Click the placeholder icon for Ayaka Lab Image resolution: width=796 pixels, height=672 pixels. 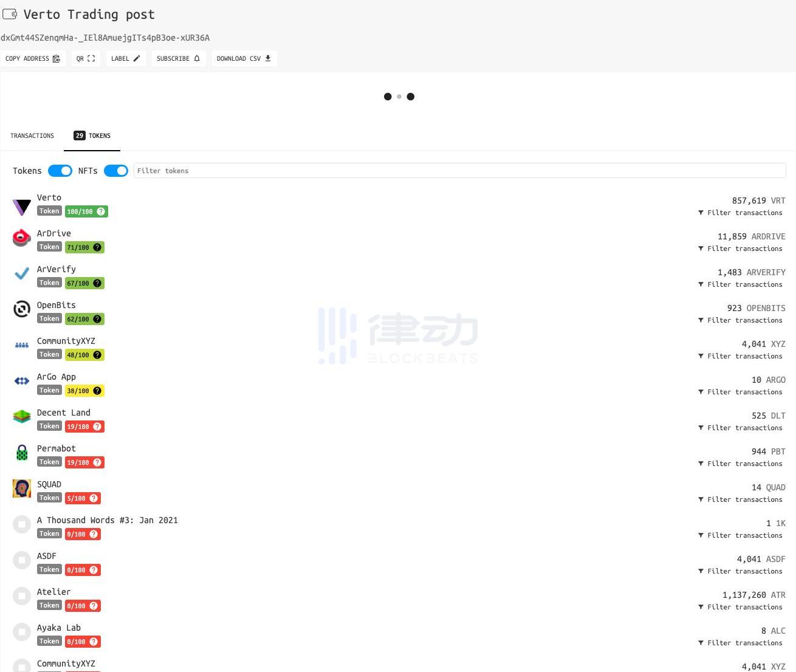tap(22, 632)
